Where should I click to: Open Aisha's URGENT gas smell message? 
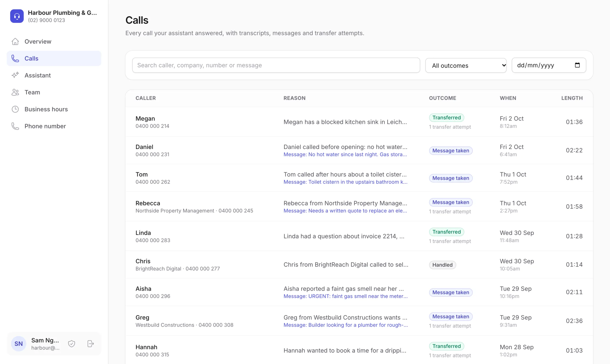point(346,296)
